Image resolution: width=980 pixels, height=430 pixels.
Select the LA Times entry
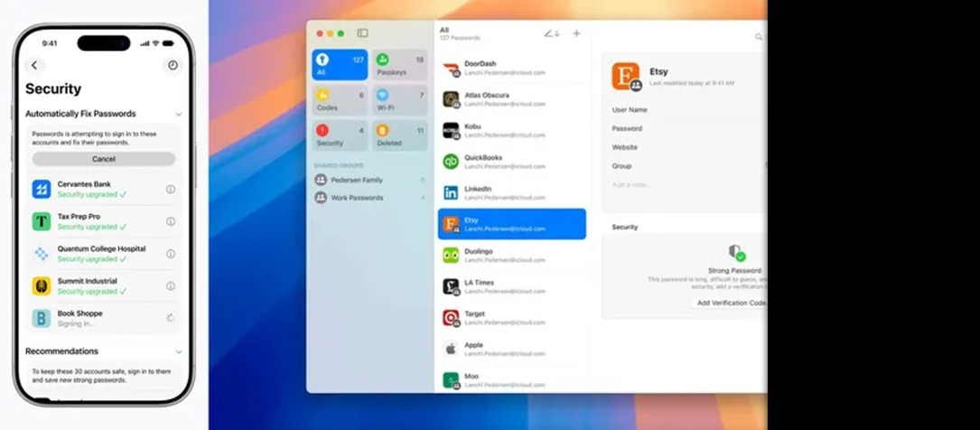pos(512,287)
